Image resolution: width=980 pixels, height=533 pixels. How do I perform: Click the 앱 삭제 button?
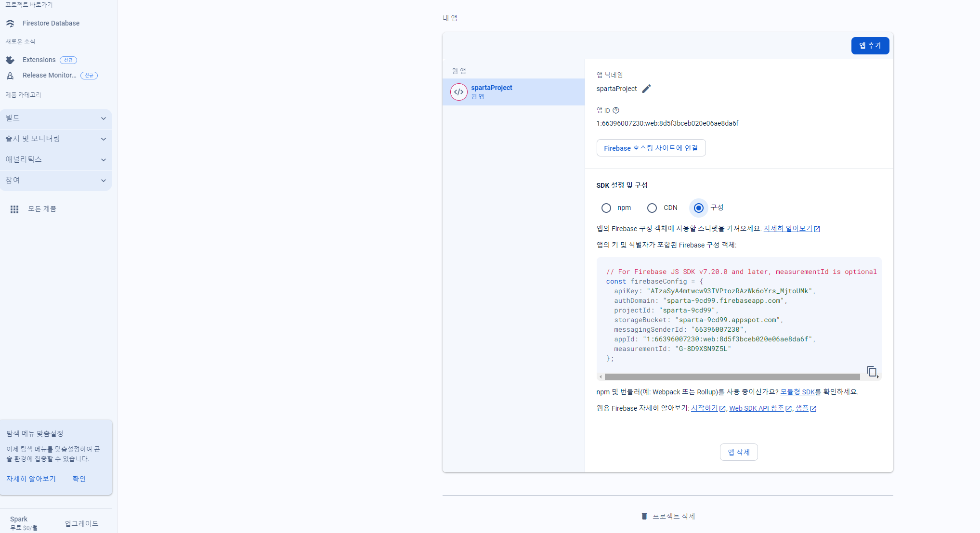pyautogui.click(x=738, y=452)
